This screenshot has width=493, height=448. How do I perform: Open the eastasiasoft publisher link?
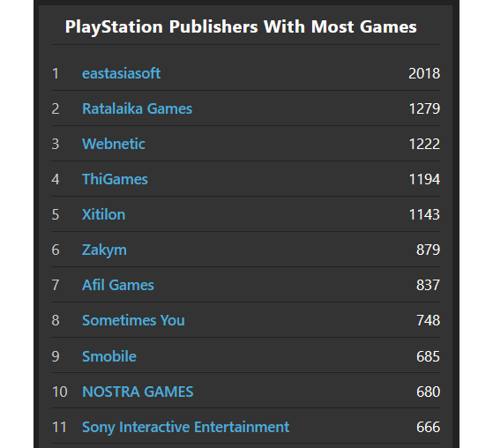click(x=121, y=73)
